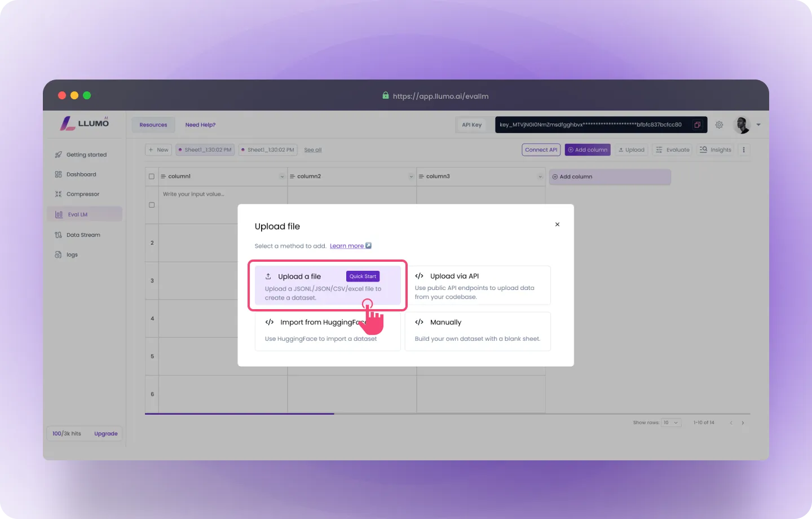Open the Resources tab

153,125
